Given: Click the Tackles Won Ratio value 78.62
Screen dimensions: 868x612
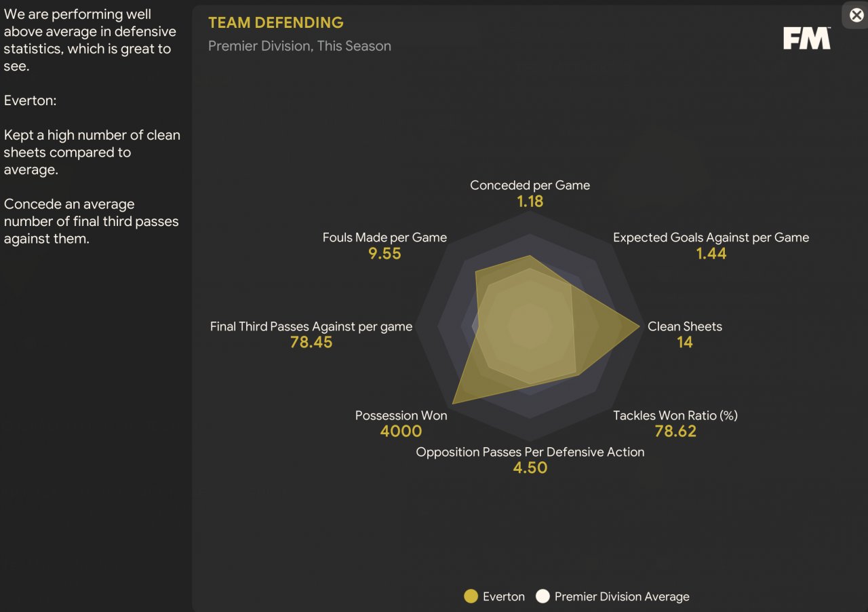Looking at the screenshot, I should click(x=675, y=432).
